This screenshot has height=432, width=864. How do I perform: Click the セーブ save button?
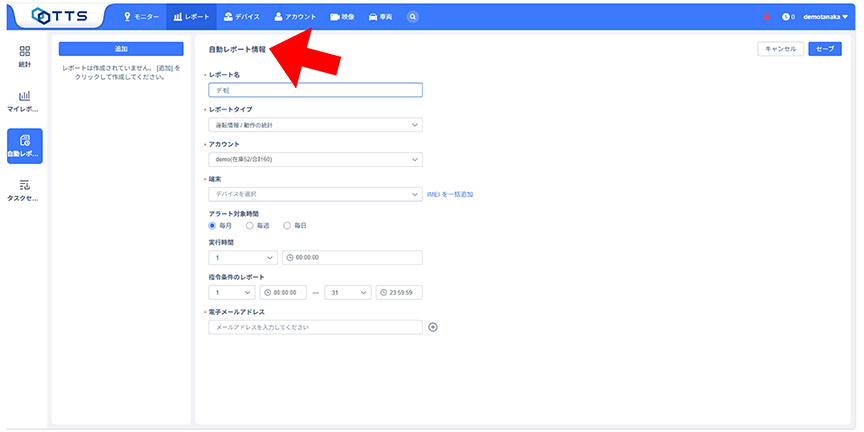click(824, 48)
